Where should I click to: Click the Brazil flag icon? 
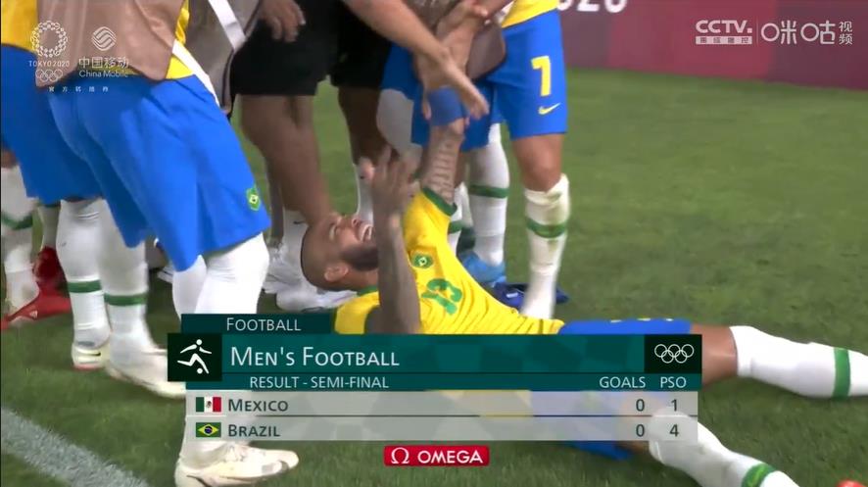(208, 430)
